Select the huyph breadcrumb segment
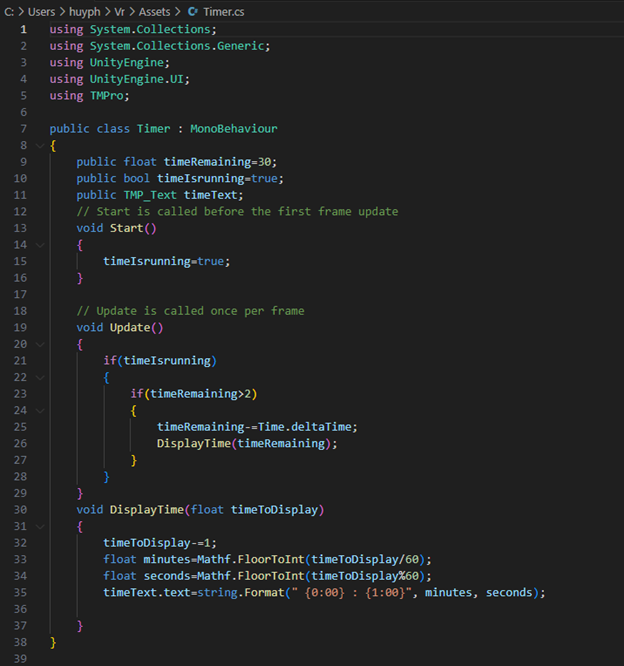Viewport: 624px width, 666px height. pyautogui.click(x=83, y=10)
